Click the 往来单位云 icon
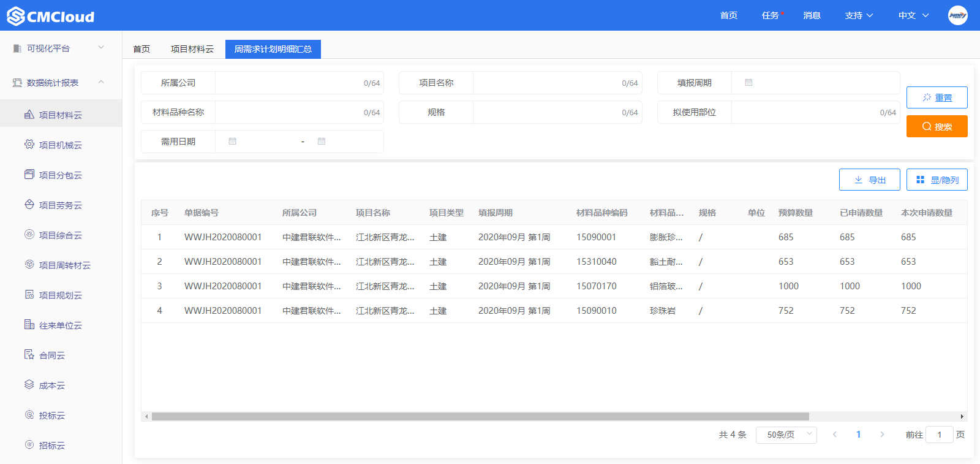 coord(29,324)
